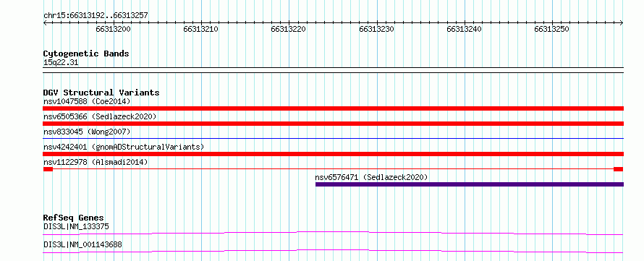This screenshot has height=261, width=644.
Task: Click the purple bar for nsv6576471
Action: pyautogui.click(x=470, y=184)
